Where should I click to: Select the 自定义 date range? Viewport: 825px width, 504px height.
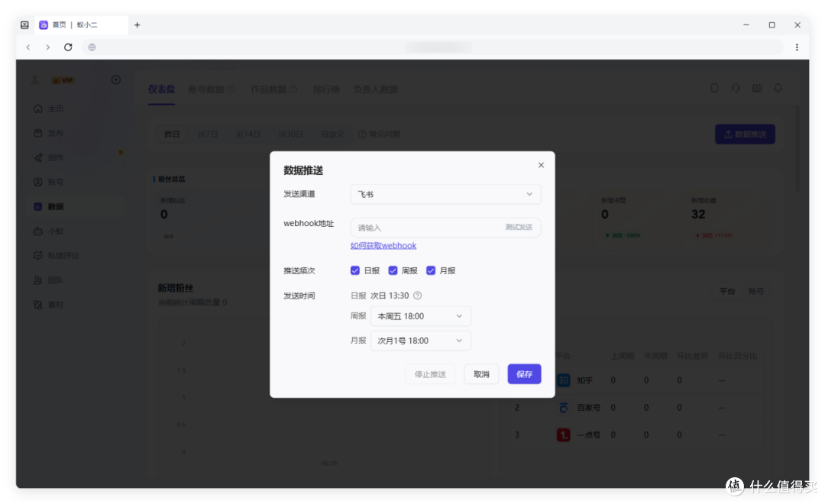coord(332,134)
